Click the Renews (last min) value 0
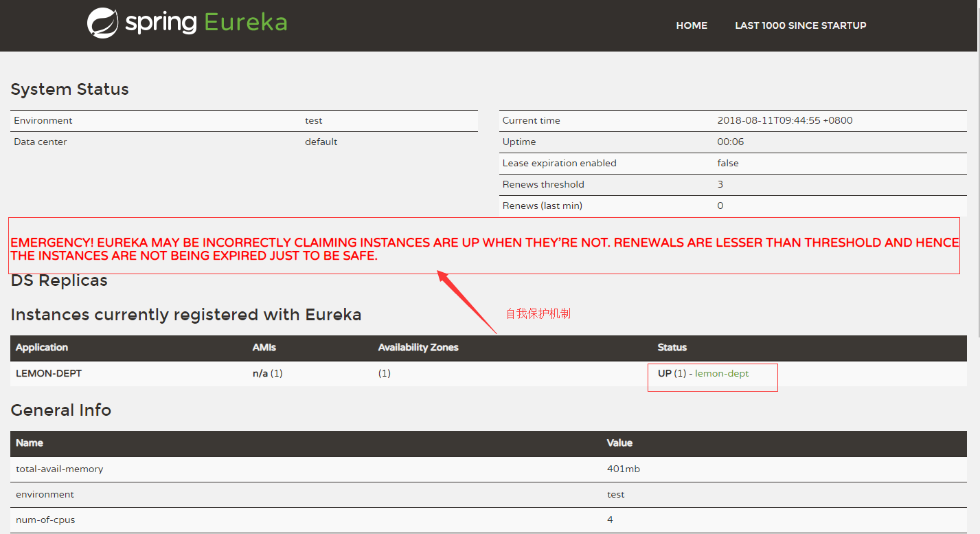Viewport: 980px width, 534px height. point(720,205)
